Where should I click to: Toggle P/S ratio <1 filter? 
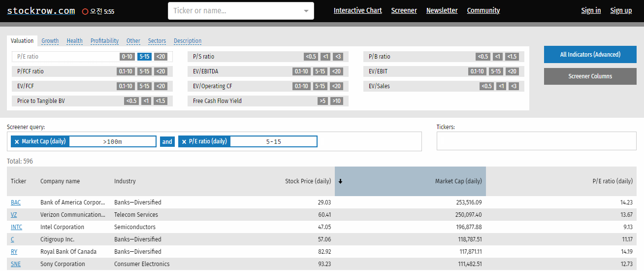[325, 57]
